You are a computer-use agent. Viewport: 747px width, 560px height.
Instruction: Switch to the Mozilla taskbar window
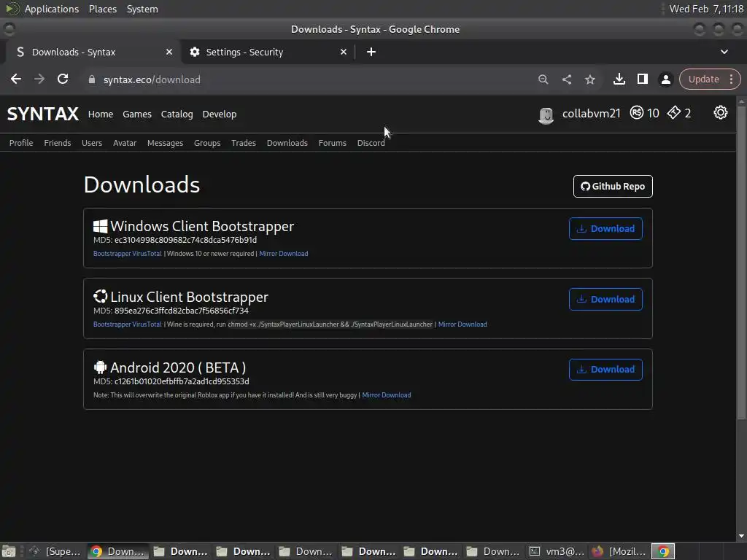coord(619,551)
